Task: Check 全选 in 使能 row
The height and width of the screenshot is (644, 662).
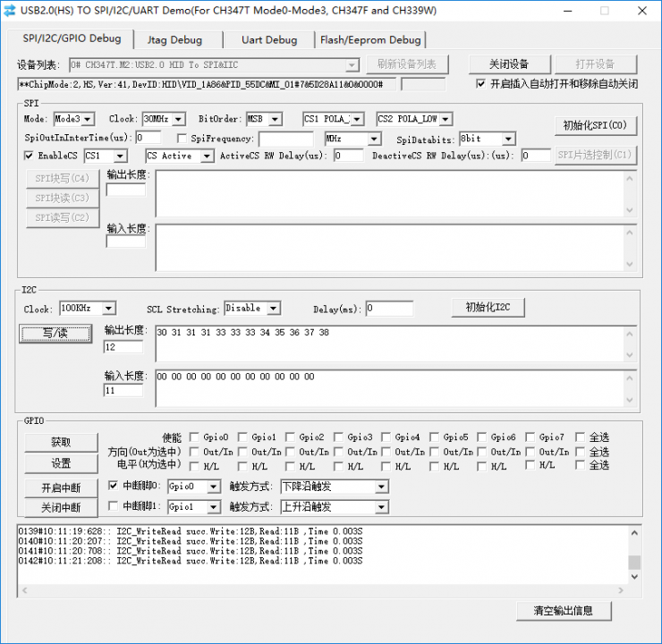Action: [x=580, y=436]
